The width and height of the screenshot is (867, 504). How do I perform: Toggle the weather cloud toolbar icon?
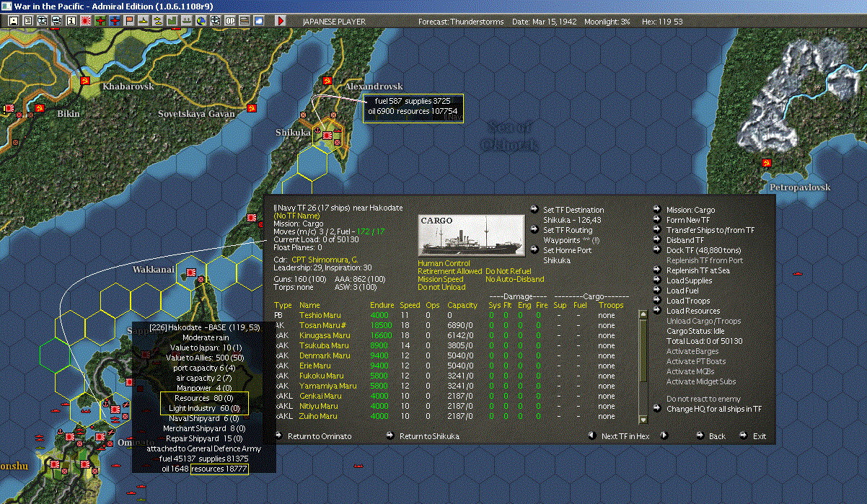[259, 21]
